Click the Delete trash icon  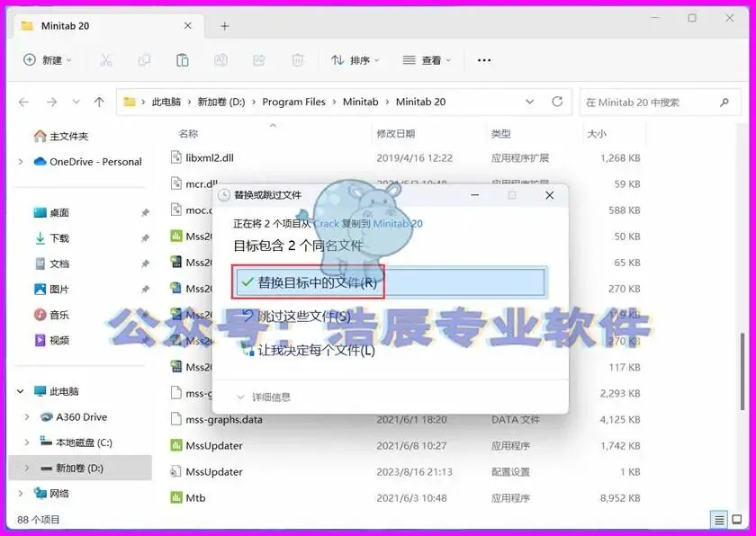point(298,60)
